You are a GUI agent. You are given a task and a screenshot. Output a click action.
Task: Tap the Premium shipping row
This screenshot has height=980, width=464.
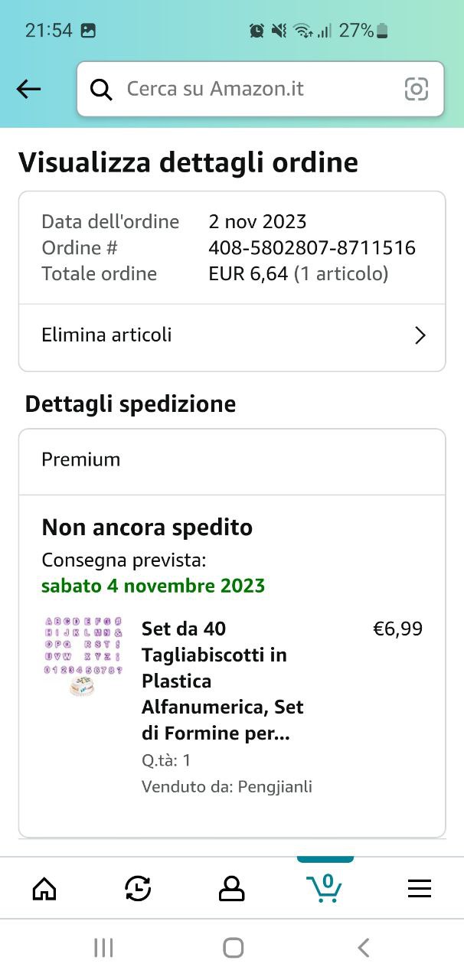click(231, 460)
